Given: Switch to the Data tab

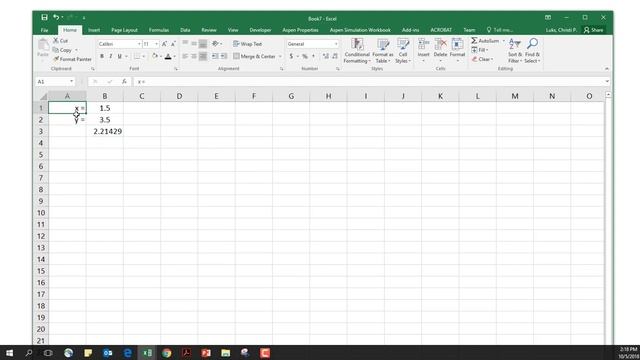Looking at the screenshot, I should (x=185, y=30).
